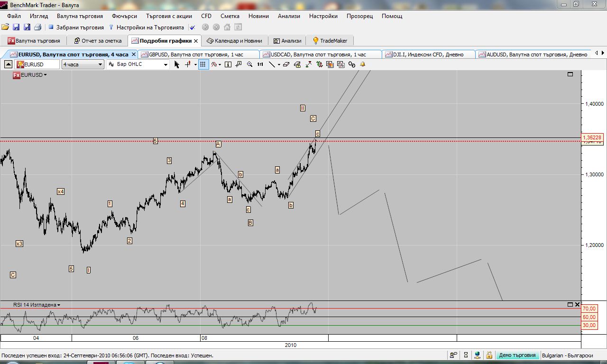Open the Бар OHLC chart type dropdown

click(138, 64)
